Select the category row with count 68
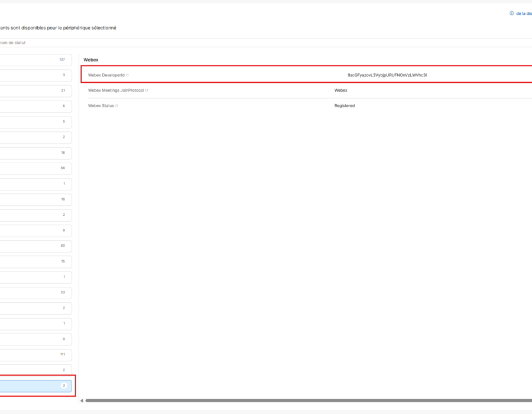The width and height of the screenshot is (532, 414). 35,169
